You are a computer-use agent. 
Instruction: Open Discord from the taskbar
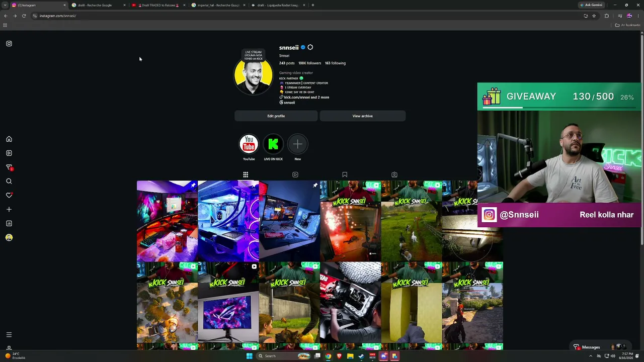click(x=383, y=356)
